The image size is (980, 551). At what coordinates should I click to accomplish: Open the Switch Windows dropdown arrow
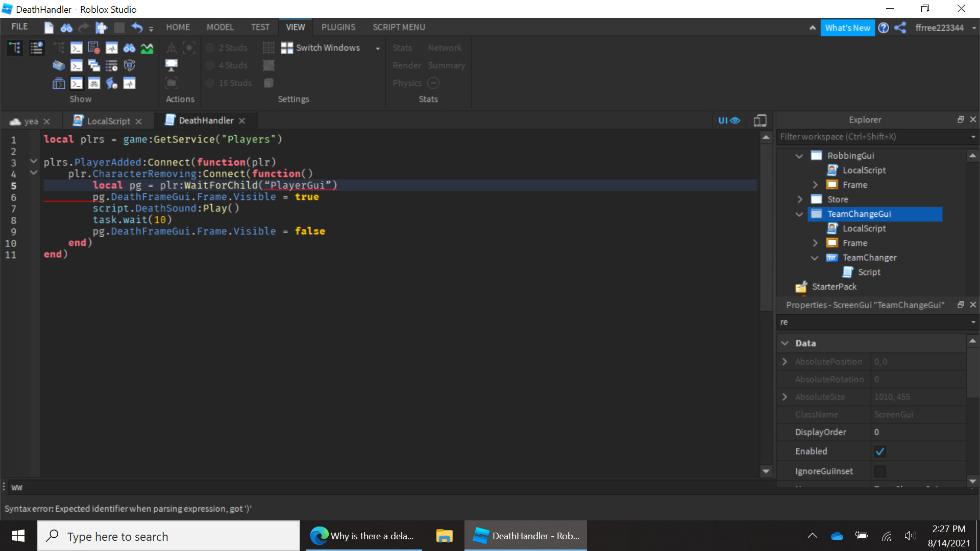(378, 48)
